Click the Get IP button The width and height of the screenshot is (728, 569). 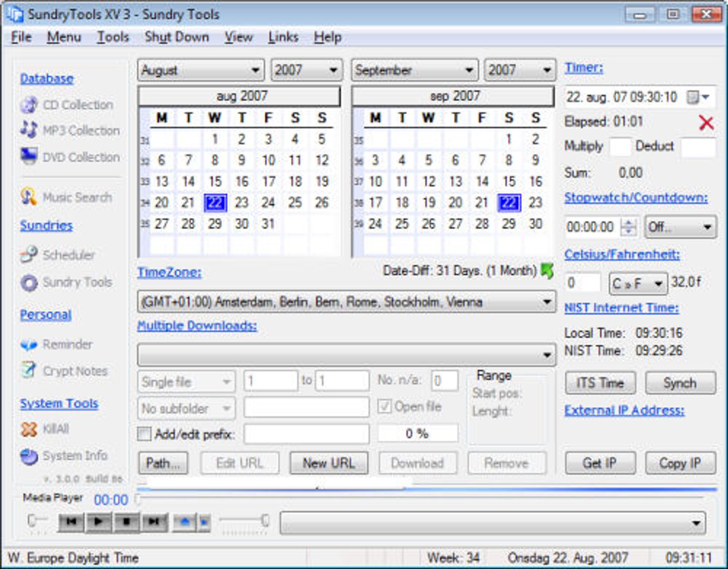click(x=600, y=463)
